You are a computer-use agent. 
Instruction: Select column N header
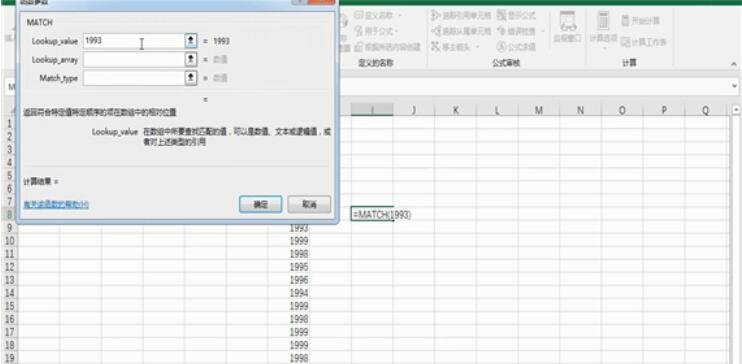pos(580,110)
